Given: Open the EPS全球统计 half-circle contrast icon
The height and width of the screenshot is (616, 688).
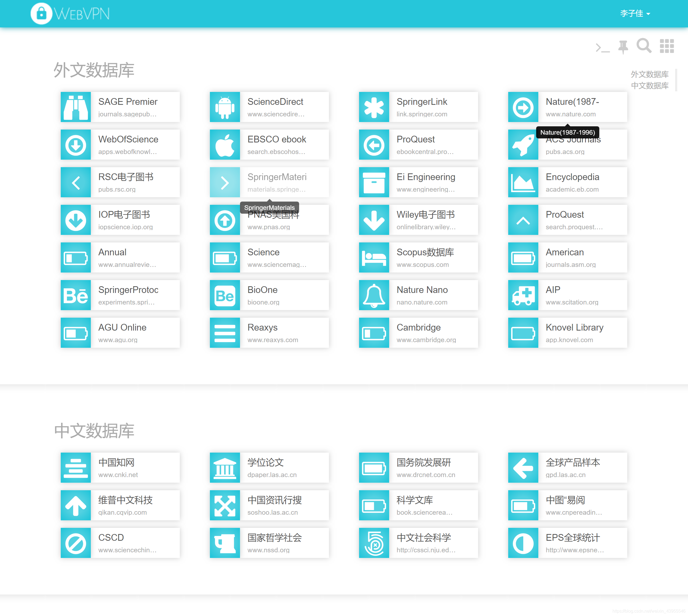Looking at the screenshot, I should point(523,543).
